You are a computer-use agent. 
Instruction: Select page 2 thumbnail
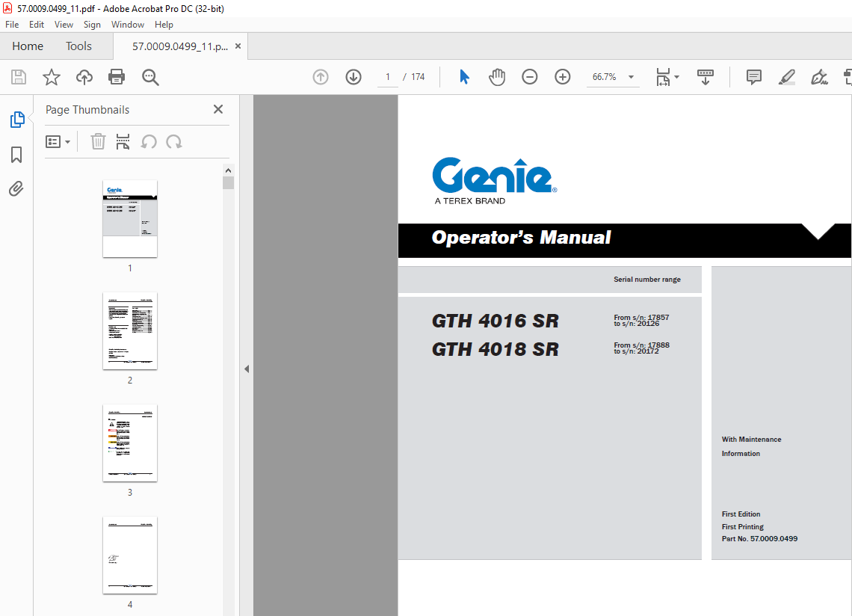(x=130, y=331)
